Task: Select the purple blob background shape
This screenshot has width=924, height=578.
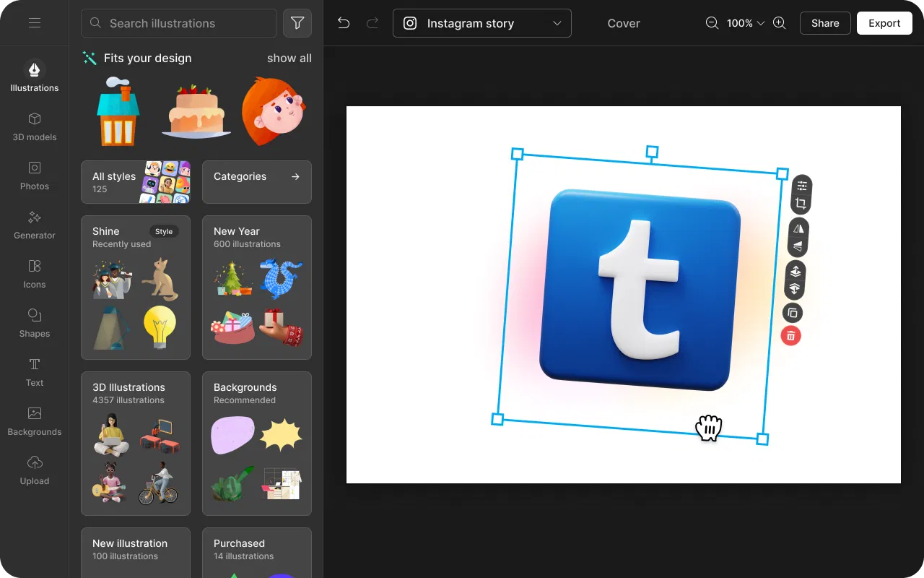Action: (x=232, y=435)
